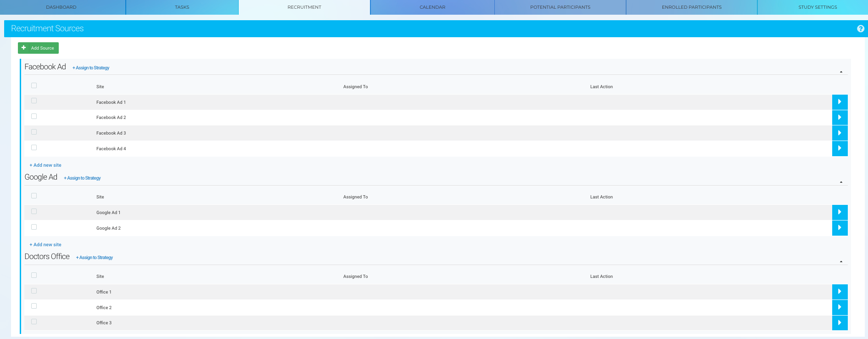This screenshot has width=868, height=339.
Task: Click the help question mark icon
Action: click(x=861, y=28)
